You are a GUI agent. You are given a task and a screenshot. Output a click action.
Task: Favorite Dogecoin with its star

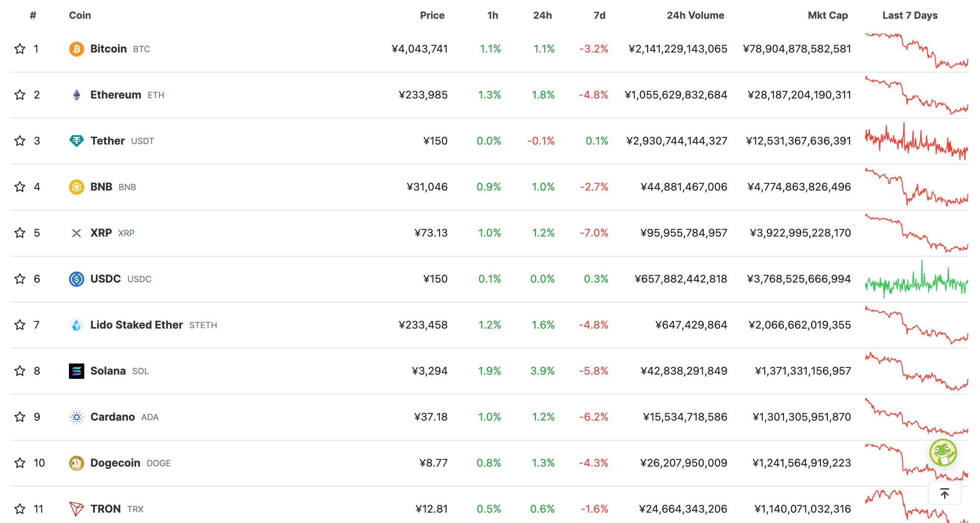[20, 463]
